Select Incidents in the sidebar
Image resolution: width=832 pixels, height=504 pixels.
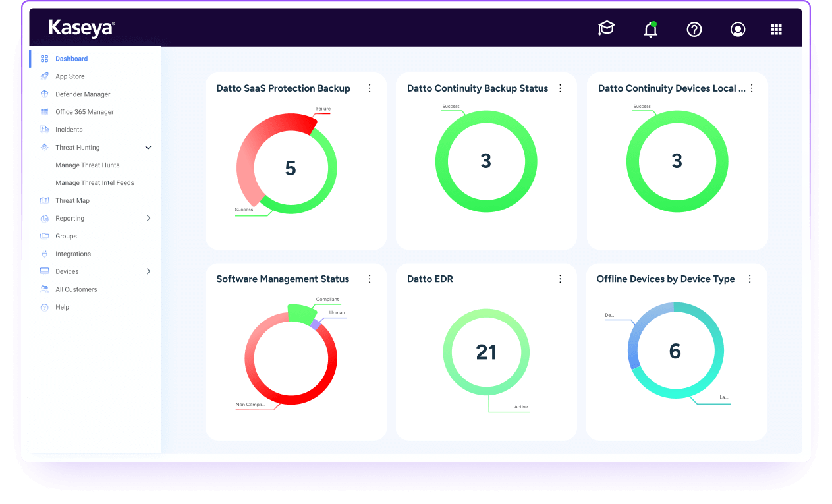(68, 129)
